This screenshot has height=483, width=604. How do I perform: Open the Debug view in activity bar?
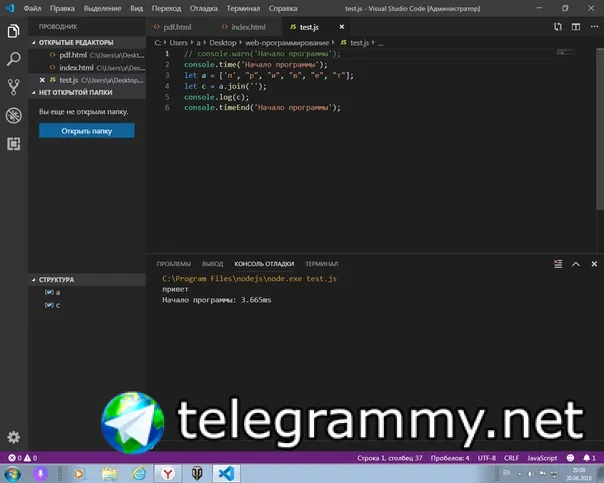13,116
